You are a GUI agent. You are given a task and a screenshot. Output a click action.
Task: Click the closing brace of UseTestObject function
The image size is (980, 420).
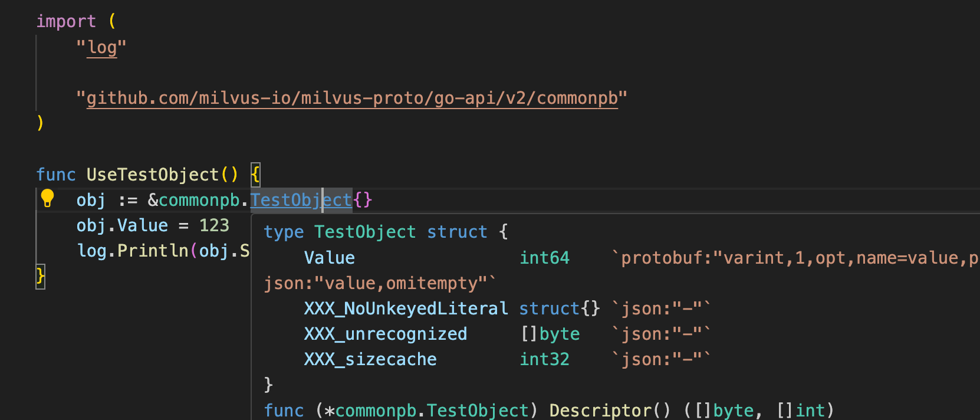click(40, 276)
